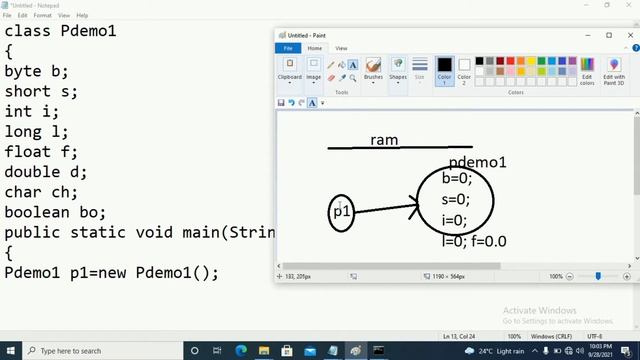Open Paint Help question mark icon

point(636,48)
